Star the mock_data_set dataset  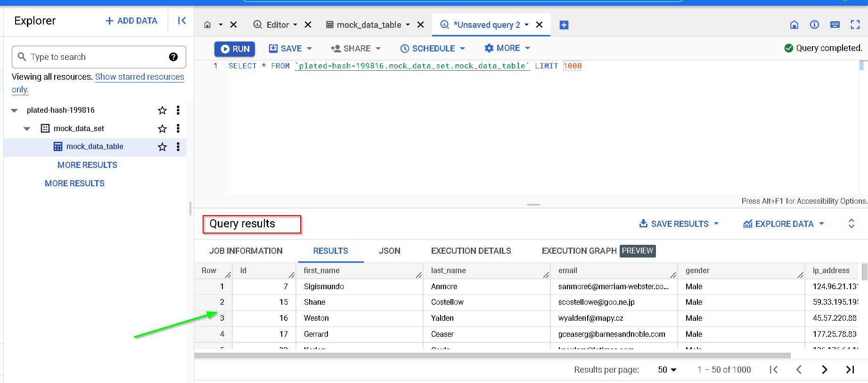(162, 129)
